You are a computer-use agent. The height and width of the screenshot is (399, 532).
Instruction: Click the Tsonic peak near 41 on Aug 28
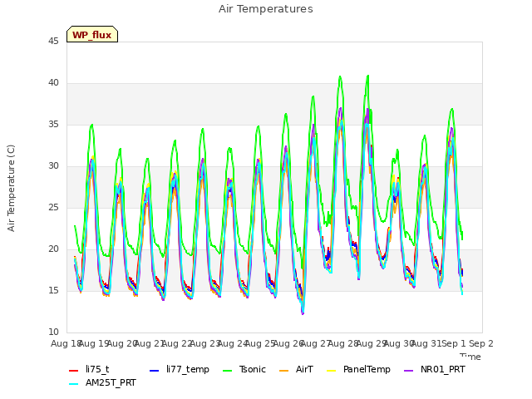point(367,76)
